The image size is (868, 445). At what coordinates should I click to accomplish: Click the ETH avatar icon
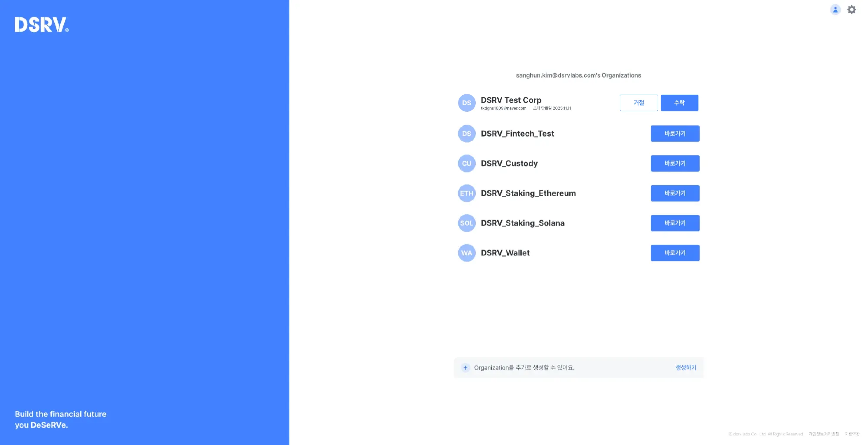click(x=466, y=193)
